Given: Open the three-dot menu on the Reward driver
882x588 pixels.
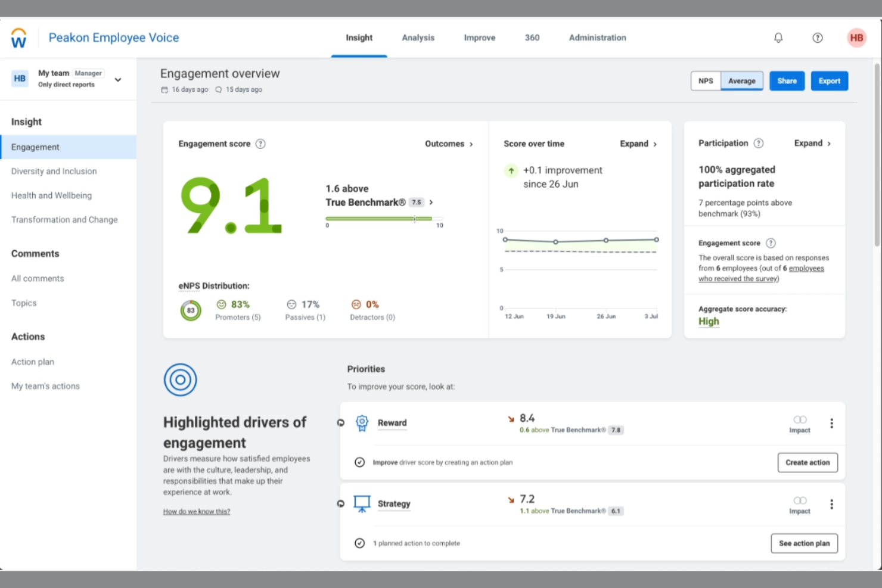Looking at the screenshot, I should [x=831, y=423].
